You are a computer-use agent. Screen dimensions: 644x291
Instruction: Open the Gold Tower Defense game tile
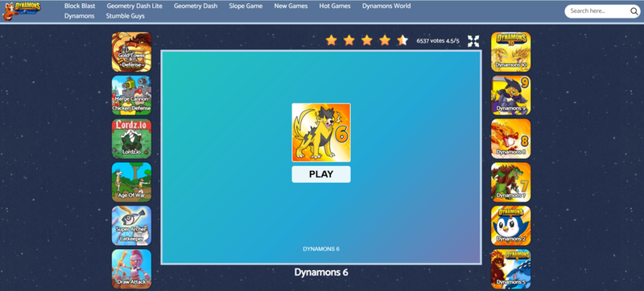point(131,52)
